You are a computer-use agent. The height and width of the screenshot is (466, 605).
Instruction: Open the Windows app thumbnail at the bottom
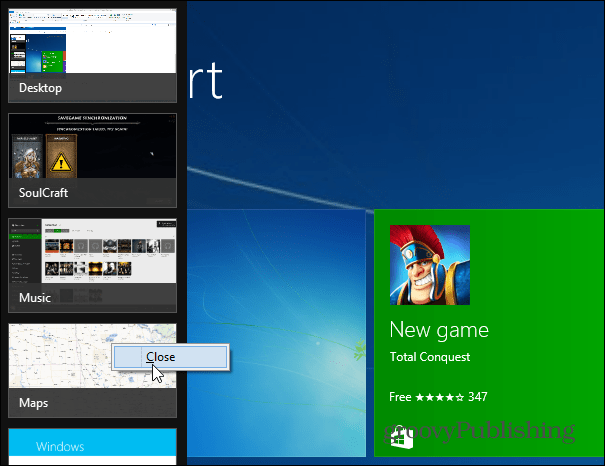(x=93, y=447)
